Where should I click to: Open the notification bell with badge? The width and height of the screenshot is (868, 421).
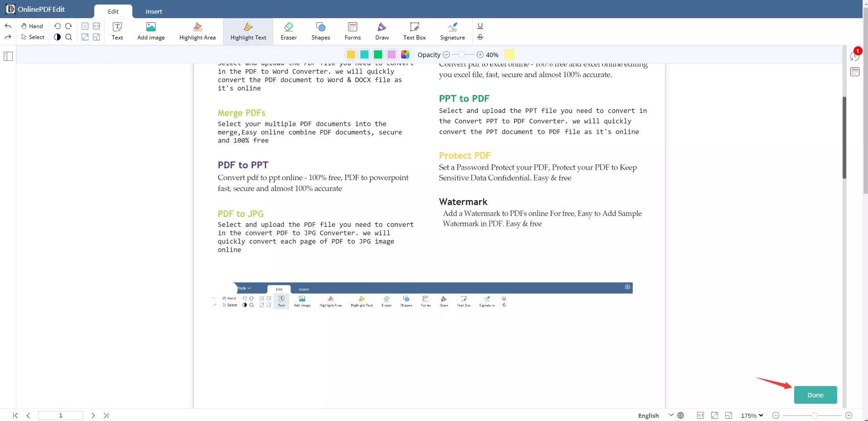855,55
